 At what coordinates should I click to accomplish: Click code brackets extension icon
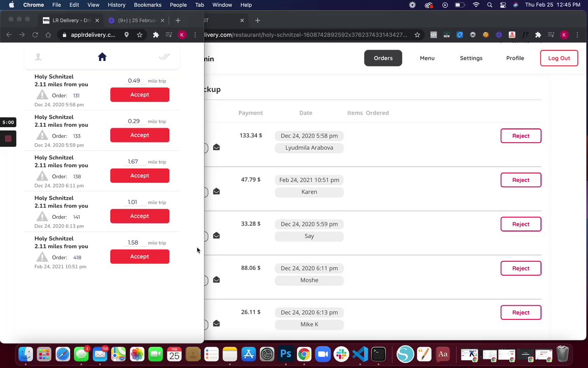[x=433, y=35]
